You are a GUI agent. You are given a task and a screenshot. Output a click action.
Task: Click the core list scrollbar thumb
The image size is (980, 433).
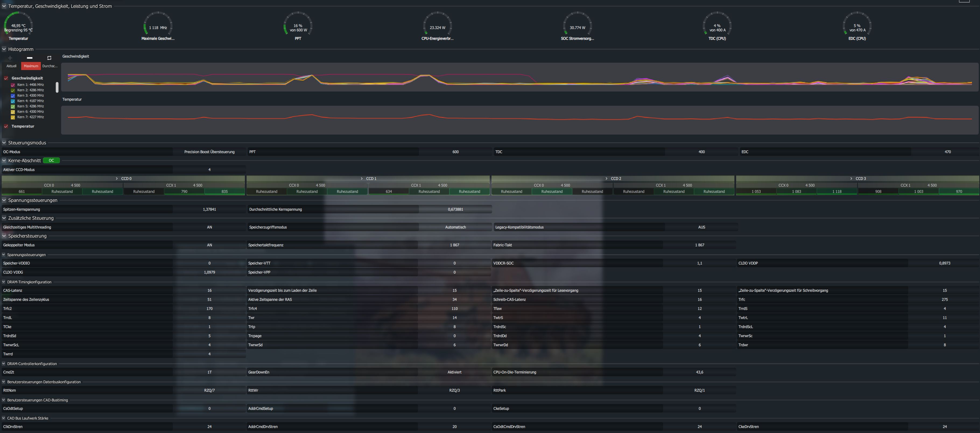tap(57, 87)
